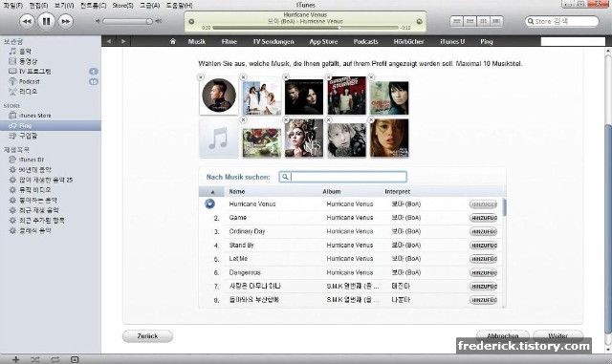Viewport: 612px width, 364px height.
Task: Open the 편집(E) menu
Action: coord(38,6)
